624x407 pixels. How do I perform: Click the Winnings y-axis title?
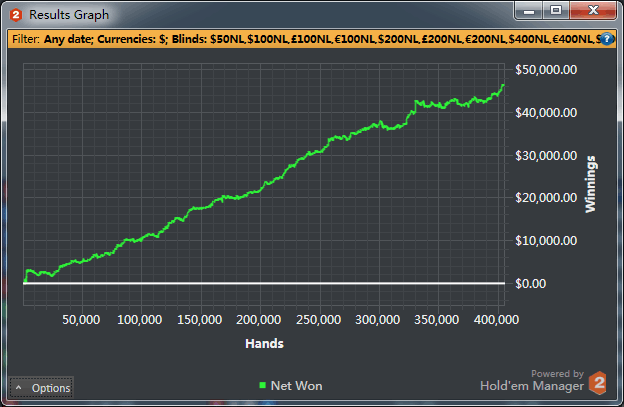click(590, 184)
